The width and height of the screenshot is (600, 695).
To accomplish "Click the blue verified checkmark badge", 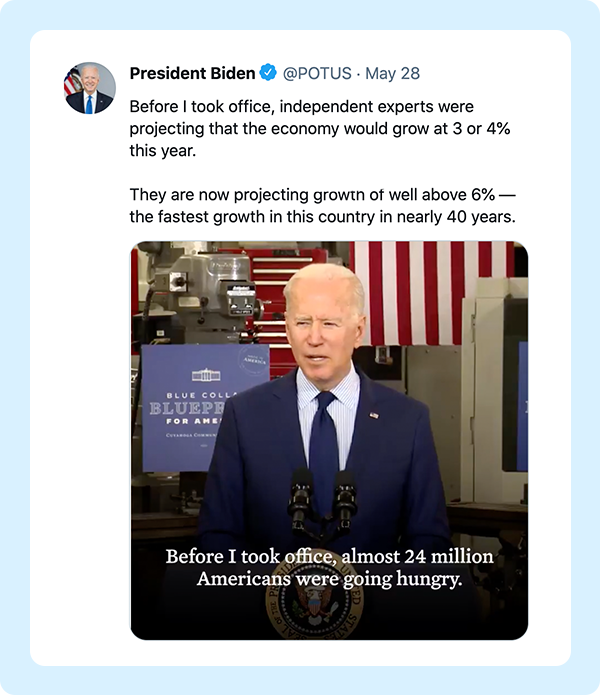I will pos(268,73).
